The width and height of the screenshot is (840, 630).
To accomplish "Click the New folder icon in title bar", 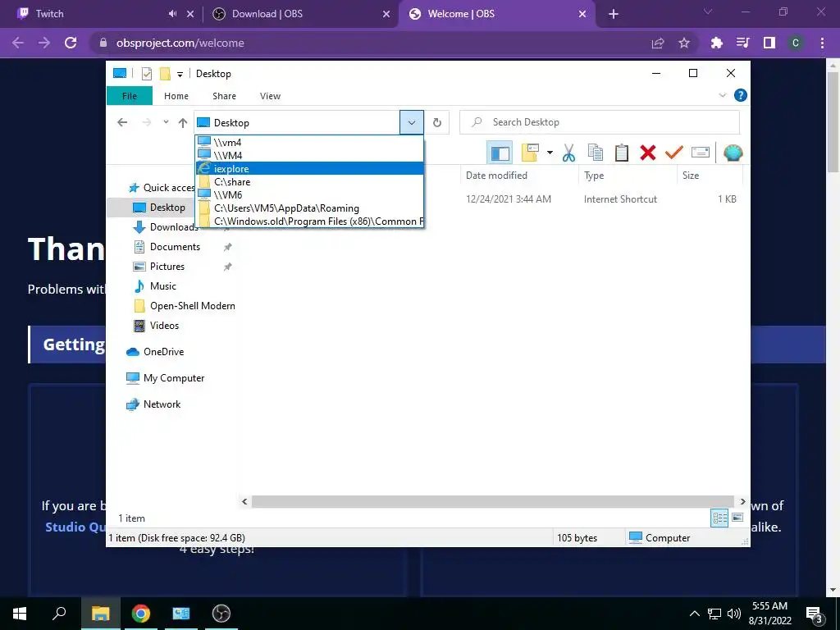I will point(165,74).
